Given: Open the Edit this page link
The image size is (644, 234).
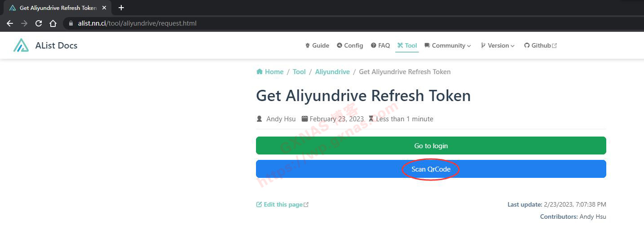Looking at the screenshot, I should pyautogui.click(x=282, y=204).
